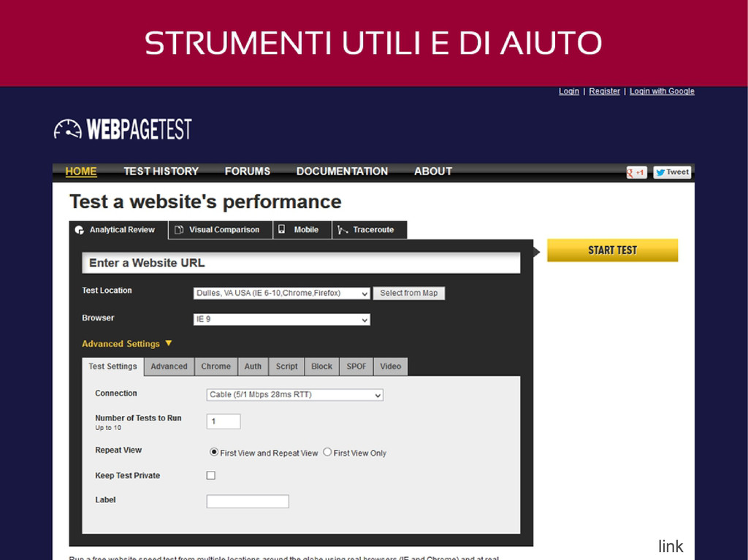Open the Connection Cable dropdown
Image resolution: width=748 pixels, height=560 pixels.
point(295,394)
